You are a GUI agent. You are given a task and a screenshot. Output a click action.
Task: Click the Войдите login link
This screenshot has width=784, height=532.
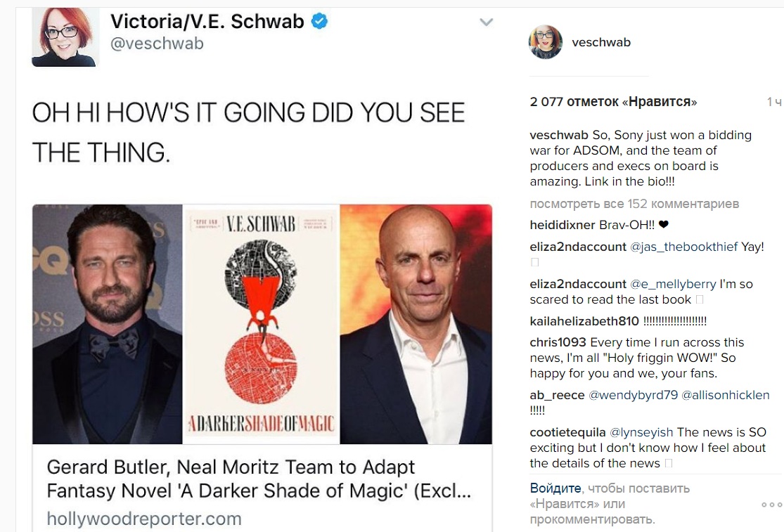(x=555, y=488)
